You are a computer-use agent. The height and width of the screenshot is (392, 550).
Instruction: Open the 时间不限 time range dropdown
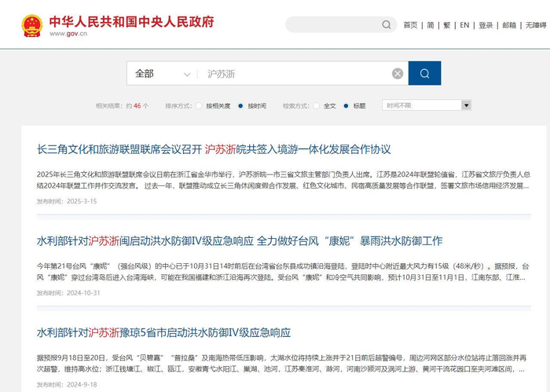click(427, 105)
